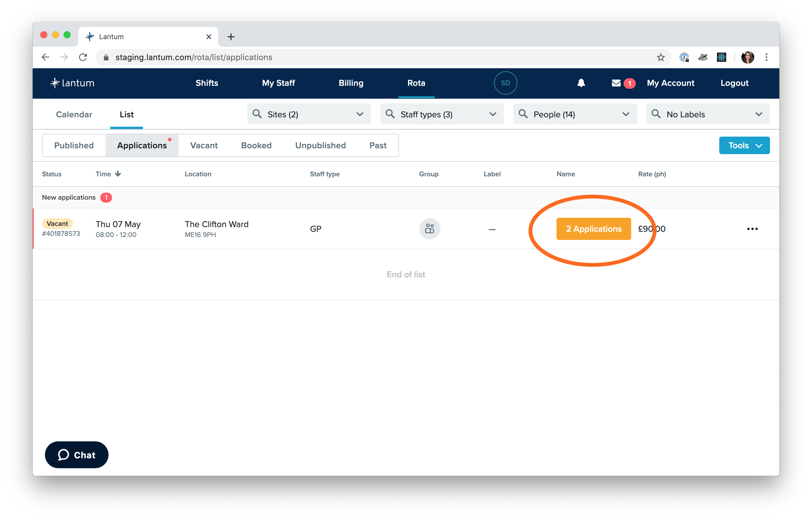Switch to the Vacant tab

204,145
